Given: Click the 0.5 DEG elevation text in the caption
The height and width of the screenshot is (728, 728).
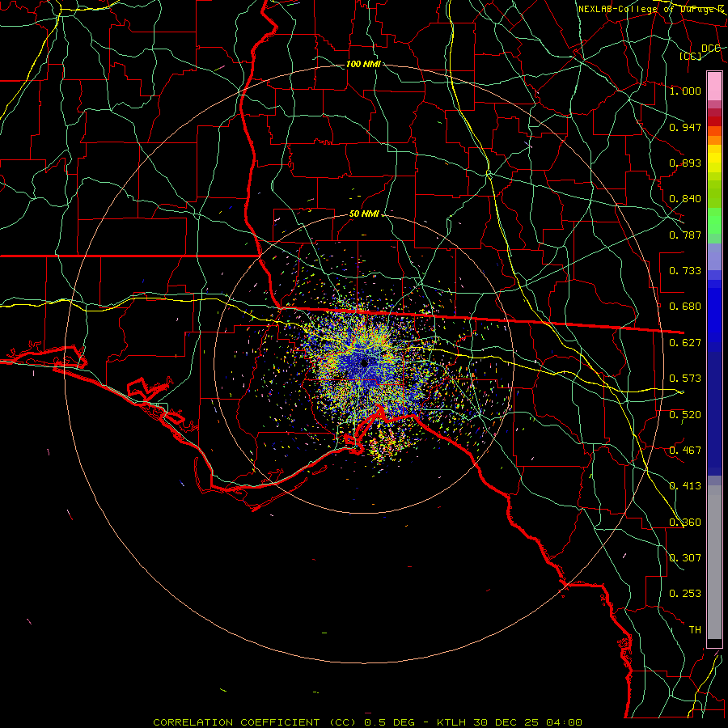Looking at the screenshot, I should coord(389,722).
